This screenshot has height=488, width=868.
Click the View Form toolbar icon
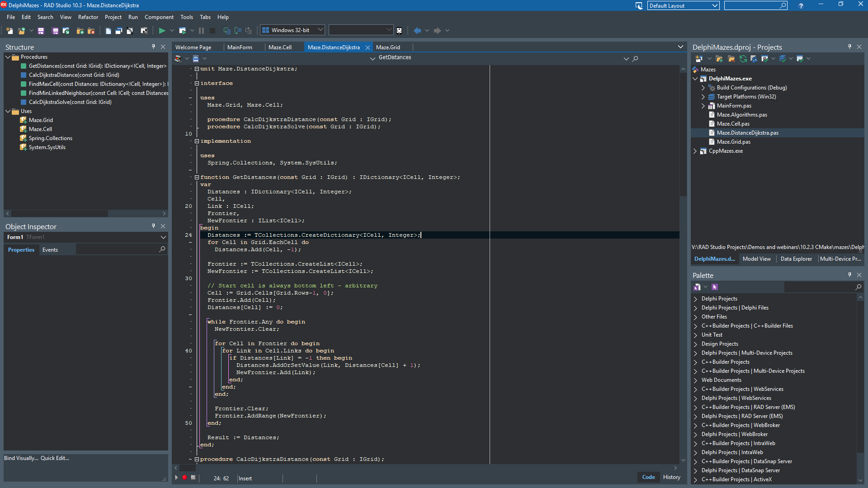119,31
